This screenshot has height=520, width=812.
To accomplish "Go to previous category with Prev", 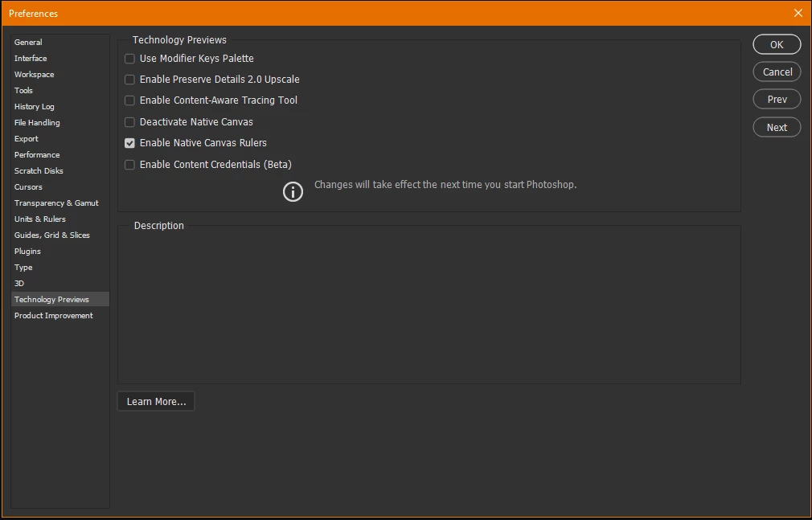I will [777, 100].
